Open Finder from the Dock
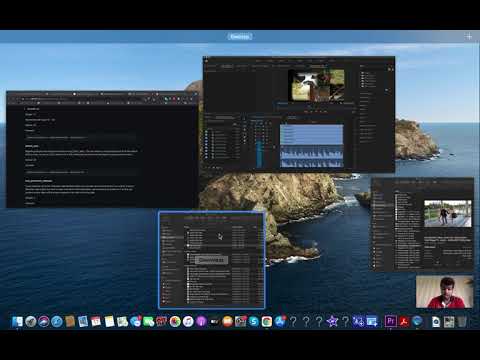Image resolution: width=480 pixels, height=360 pixels. 17,322
